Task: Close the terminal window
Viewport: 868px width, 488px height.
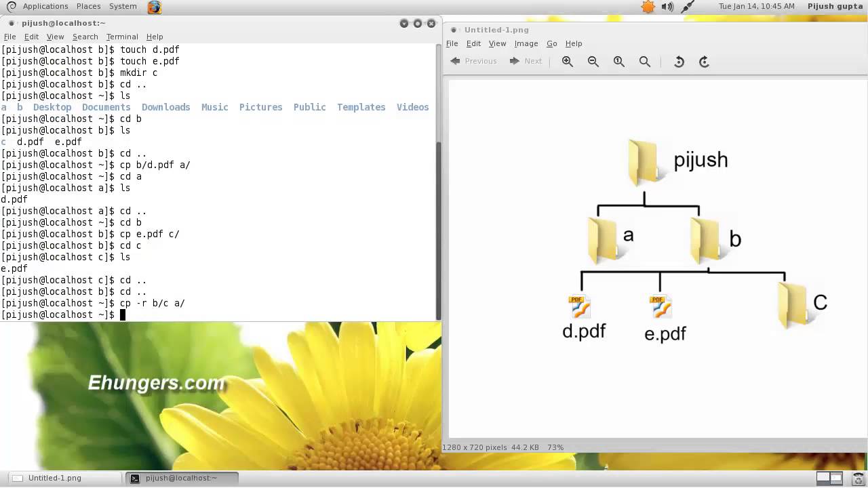Action: pos(431,23)
